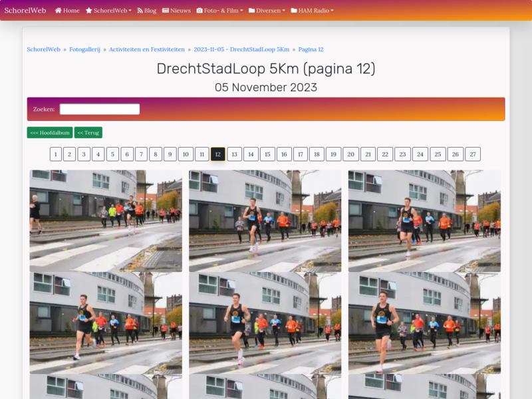Image resolution: width=532 pixels, height=399 pixels.
Task: Go to gallery page 6
Action: 127,154
